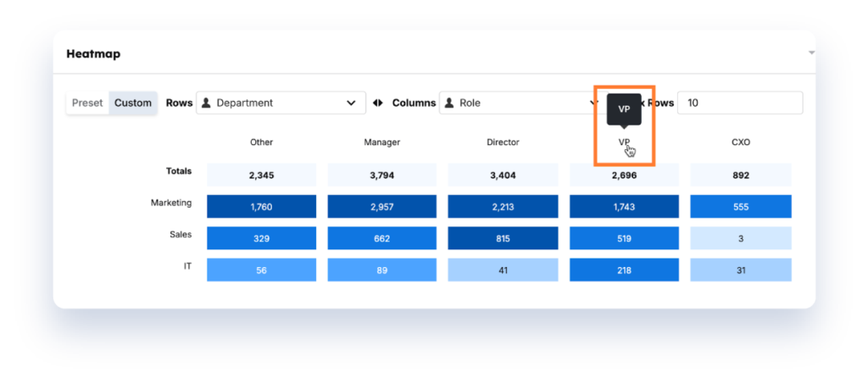The image size is (868, 384).
Task: Click the Totals VP cell showing 2,696
Action: pos(624,175)
